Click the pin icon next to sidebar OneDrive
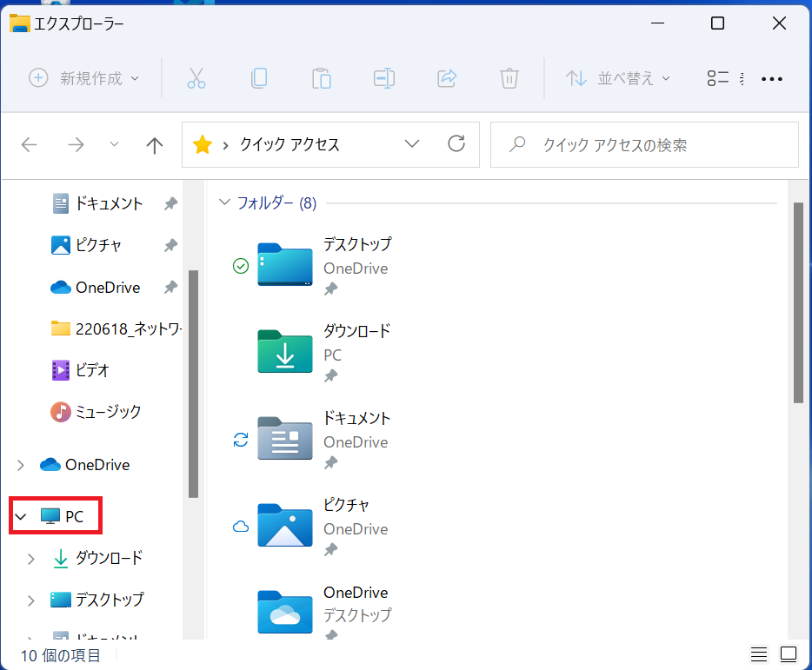The image size is (812, 670). pos(171,287)
